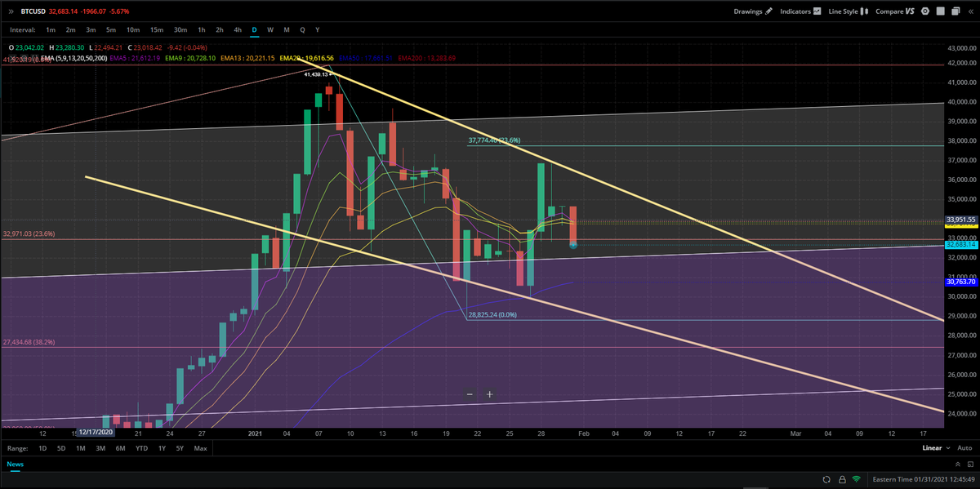
Task: Select the 1h interval
Action: (x=203, y=29)
